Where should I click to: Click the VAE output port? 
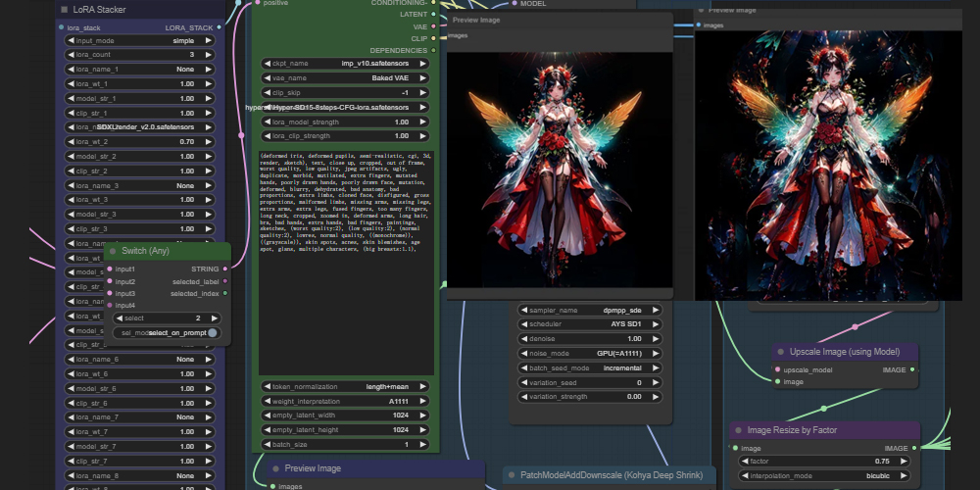point(433,26)
